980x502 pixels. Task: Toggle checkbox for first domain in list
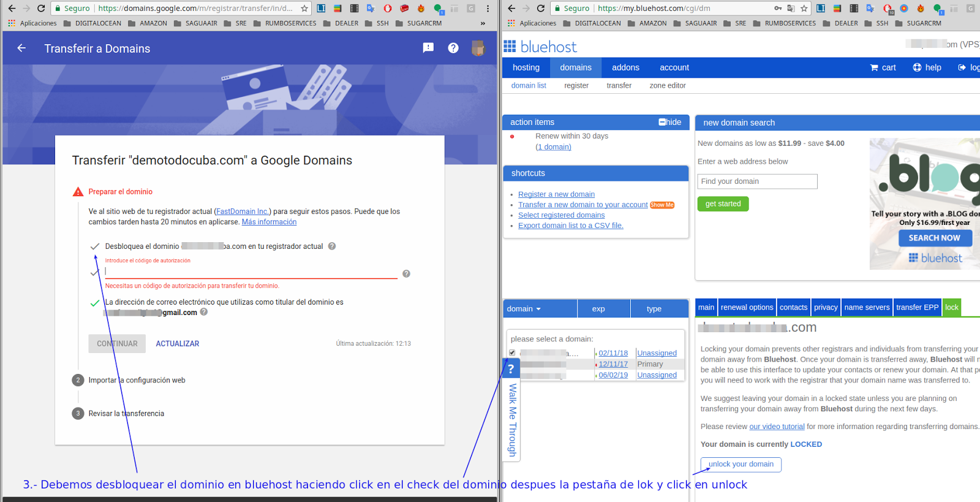click(512, 353)
